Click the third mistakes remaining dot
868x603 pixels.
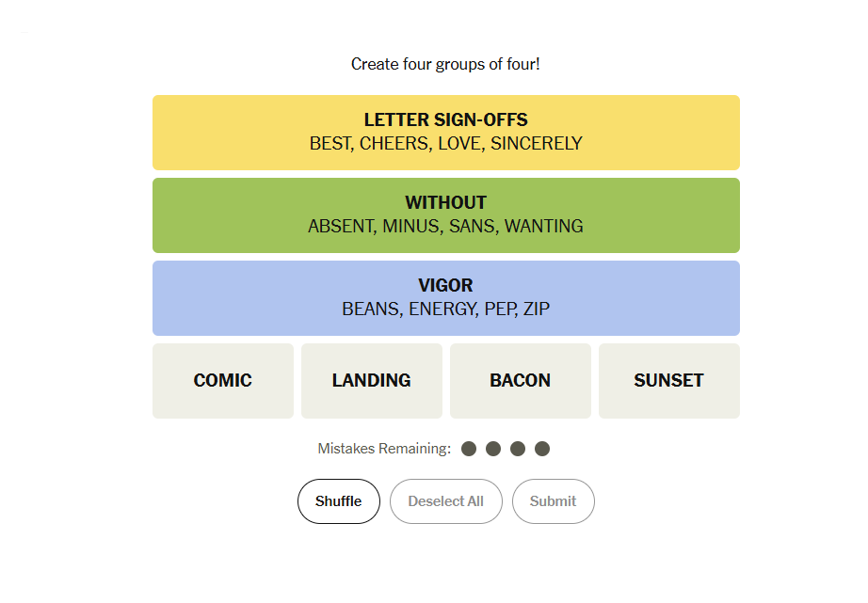pos(518,449)
